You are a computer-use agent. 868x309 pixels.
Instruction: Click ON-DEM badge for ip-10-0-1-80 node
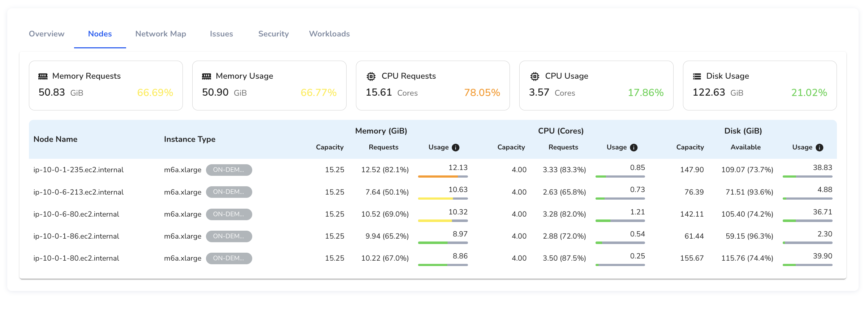(x=229, y=258)
